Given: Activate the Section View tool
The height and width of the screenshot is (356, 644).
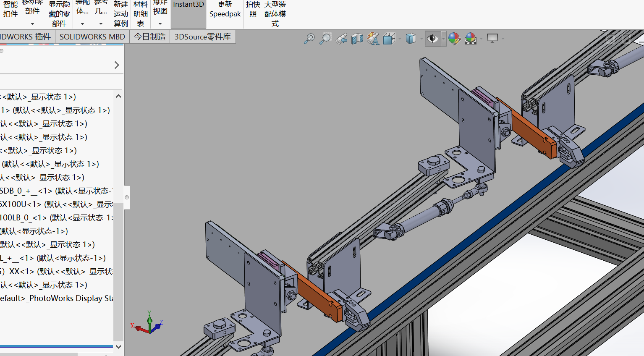Looking at the screenshot, I should 357,39.
